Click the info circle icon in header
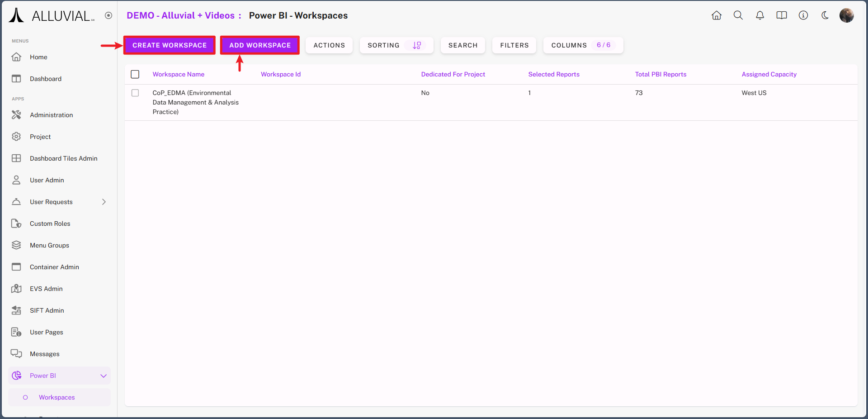Viewport: 868px width, 419px height. 803,15
